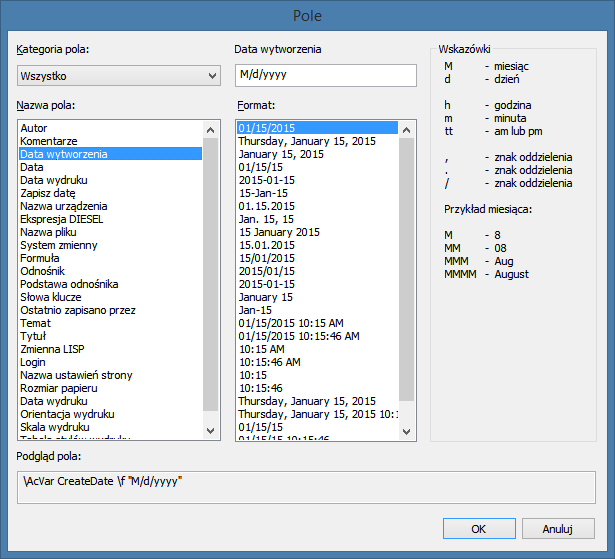Click the field preview box with AcVar code
615x559 pixels.
pos(306,486)
